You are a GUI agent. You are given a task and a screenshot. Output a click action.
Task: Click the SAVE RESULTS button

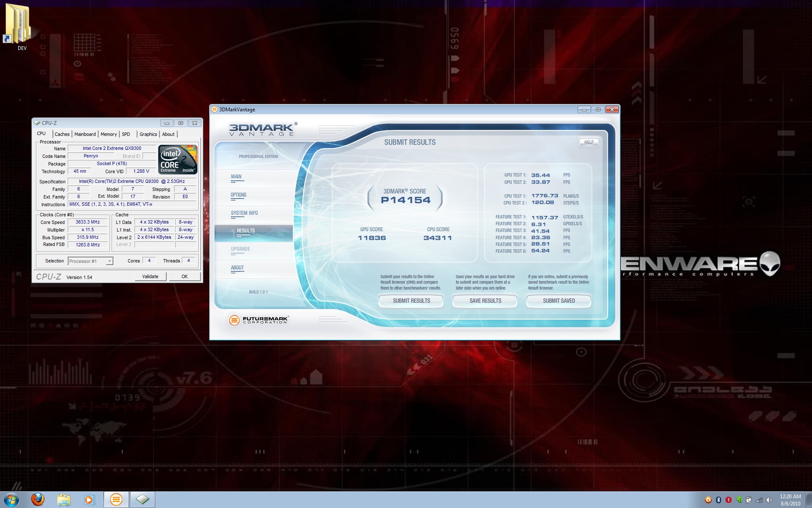pyautogui.click(x=485, y=301)
